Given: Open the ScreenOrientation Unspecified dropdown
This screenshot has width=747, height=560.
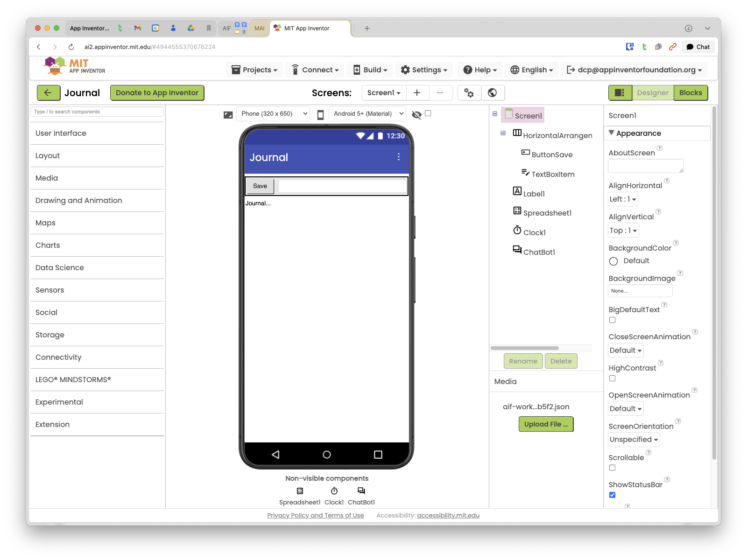Looking at the screenshot, I should pos(634,440).
